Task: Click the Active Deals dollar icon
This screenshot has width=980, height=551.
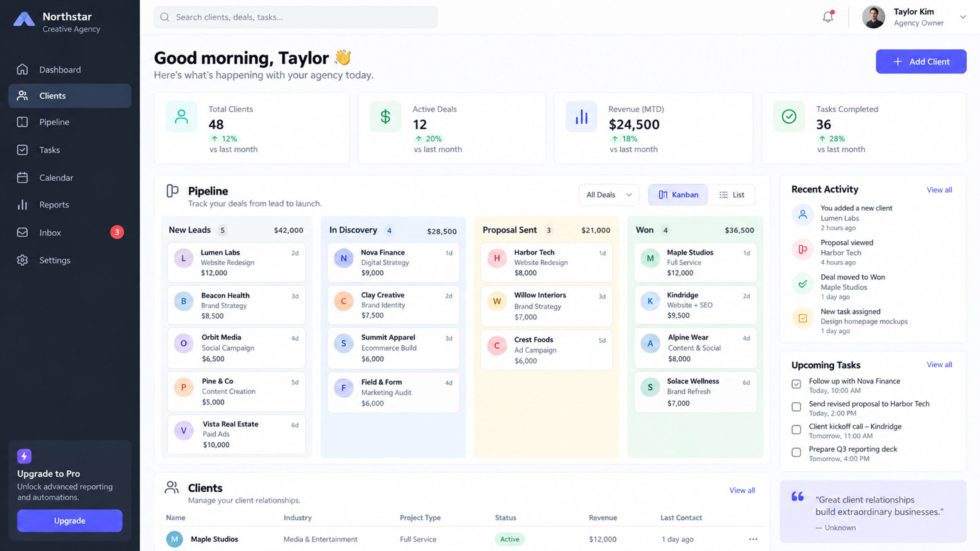Action: [x=385, y=116]
